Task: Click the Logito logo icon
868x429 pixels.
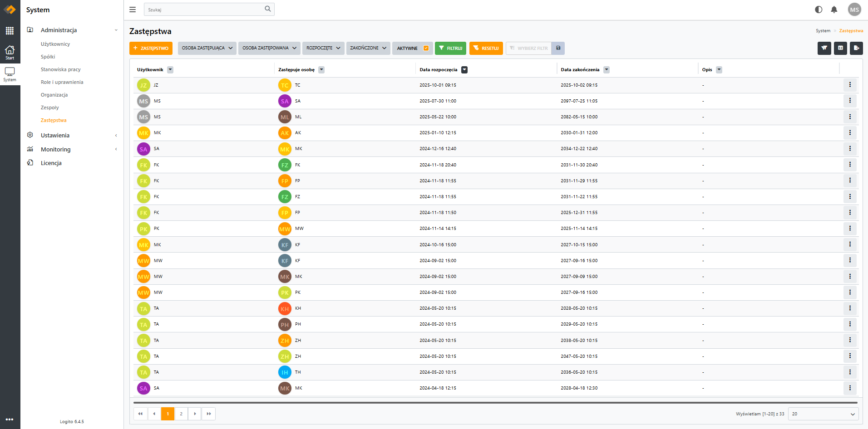Action: tap(10, 10)
